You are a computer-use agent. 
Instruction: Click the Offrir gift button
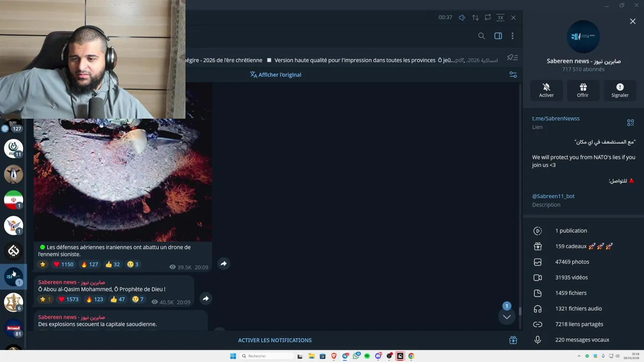click(583, 90)
